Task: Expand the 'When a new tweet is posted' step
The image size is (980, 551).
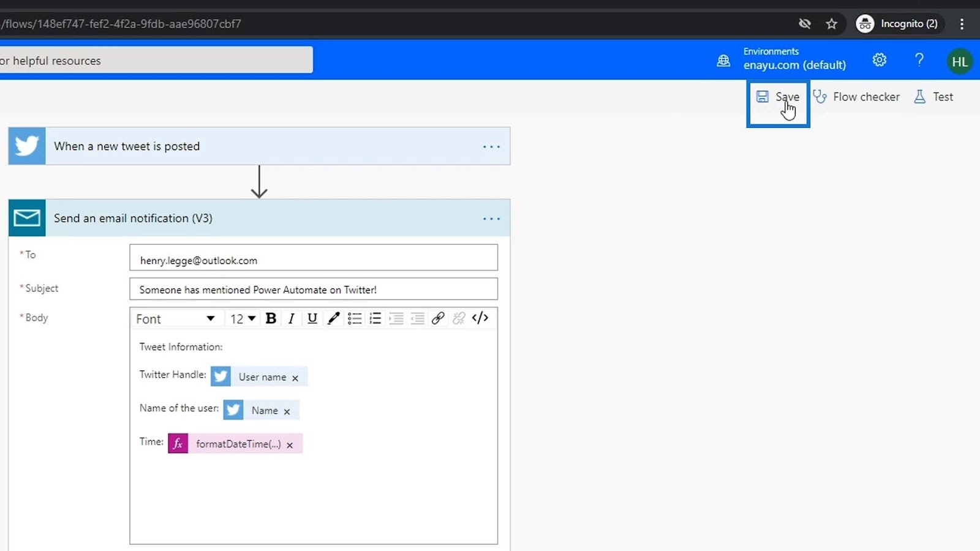Action: 259,146
